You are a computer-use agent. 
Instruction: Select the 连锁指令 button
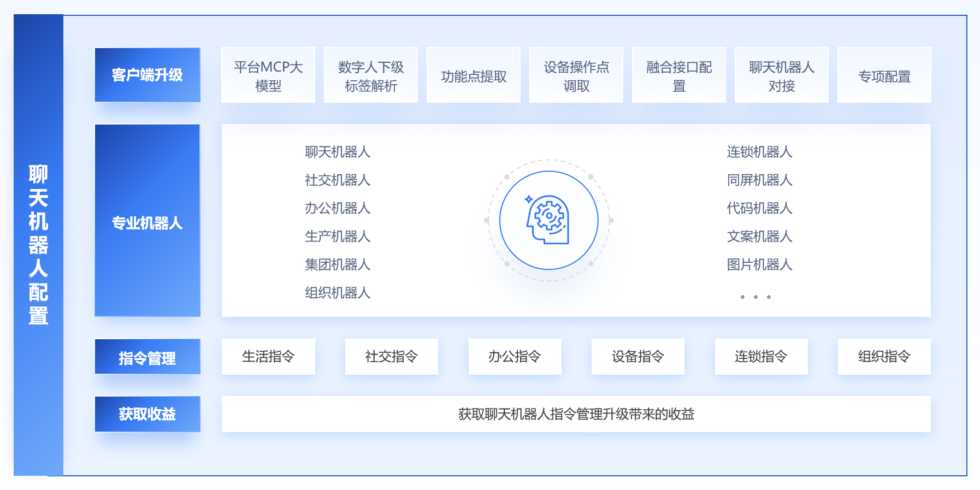(x=761, y=357)
